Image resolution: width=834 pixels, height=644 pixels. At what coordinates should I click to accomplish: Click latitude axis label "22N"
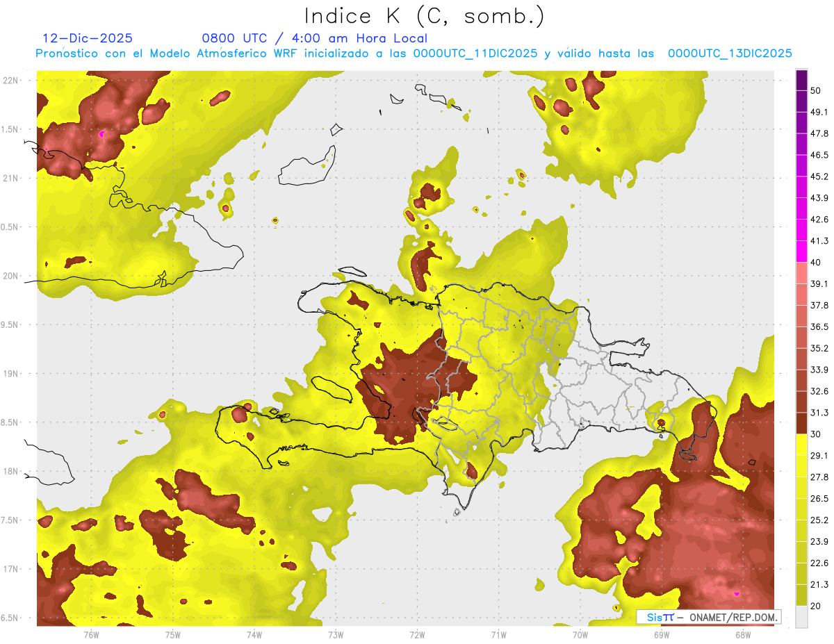10,80
